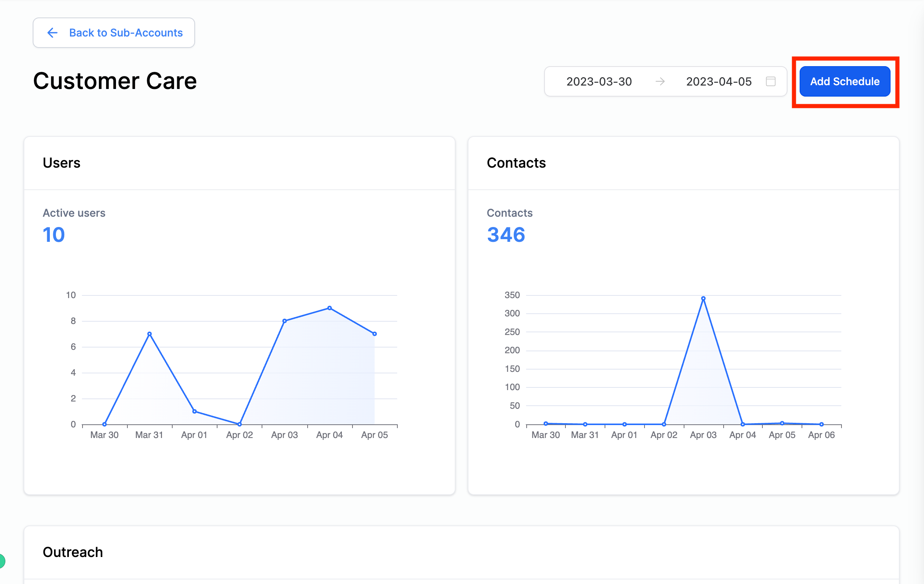Click the Contacts card heading
Screen dimensions: 924x584
tap(516, 163)
